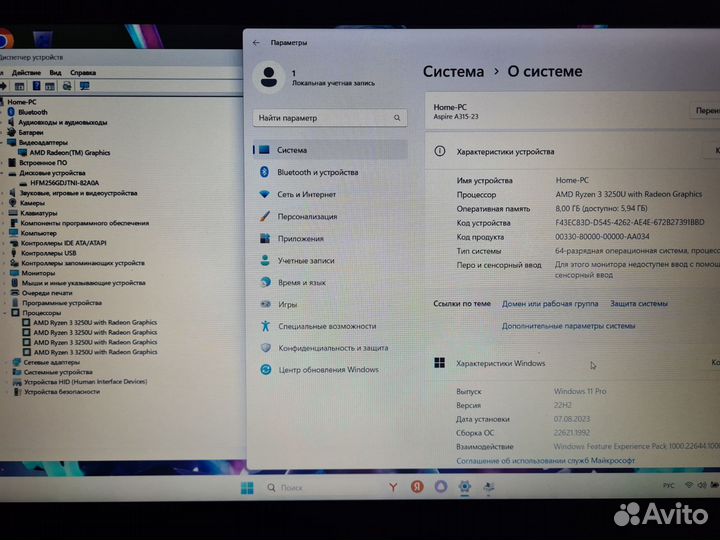Viewport: 720px width, 540px height.
Task: Click Device Manager help toolbar icon
Action: pyautogui.click(x=36, y=86)
